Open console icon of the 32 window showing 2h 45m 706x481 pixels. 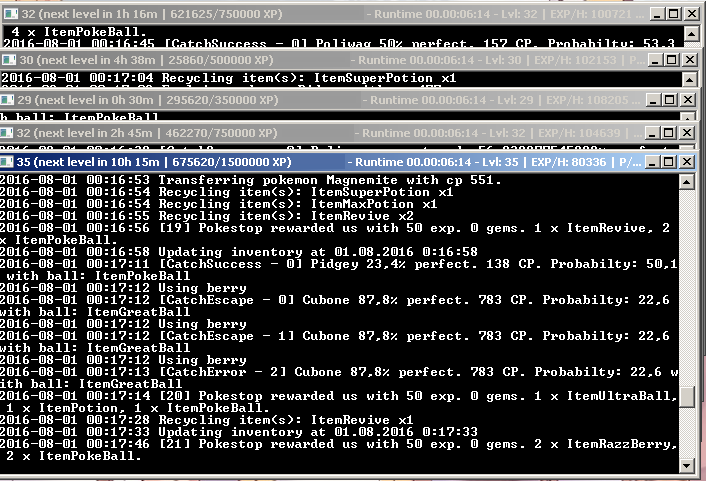pos(7,133)
